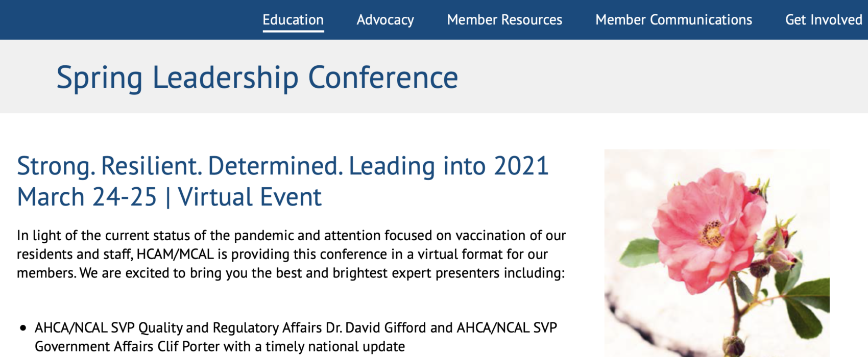This screenshot has height=357, width=868.
Task: Select Member Resources in navigation bar
Action: pos(504,20)
